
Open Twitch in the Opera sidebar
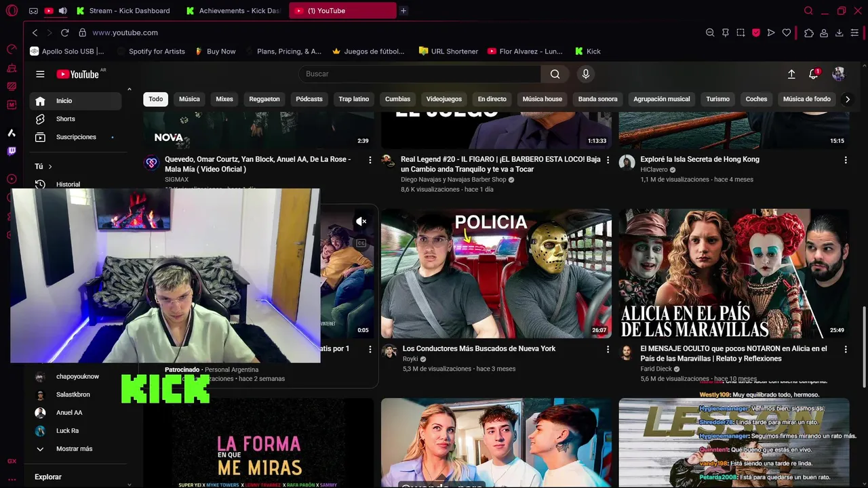pos(12,151)
